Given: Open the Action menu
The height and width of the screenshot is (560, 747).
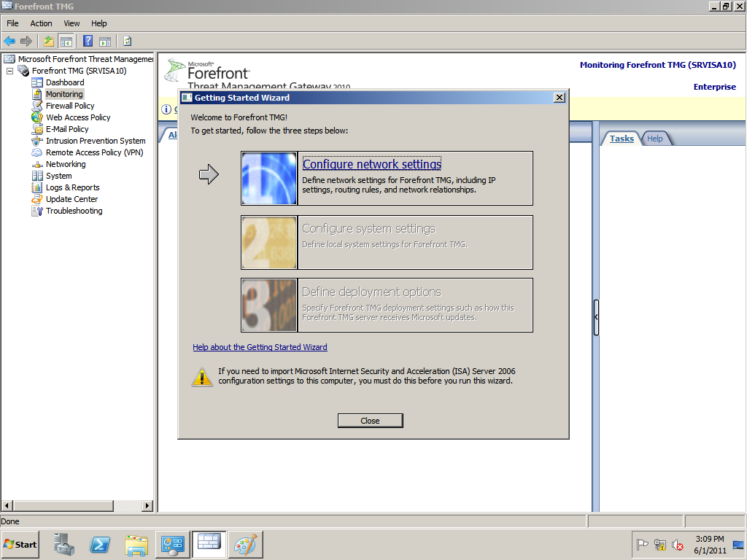Looking at the screenshot, I should click(x=41, y=23).
